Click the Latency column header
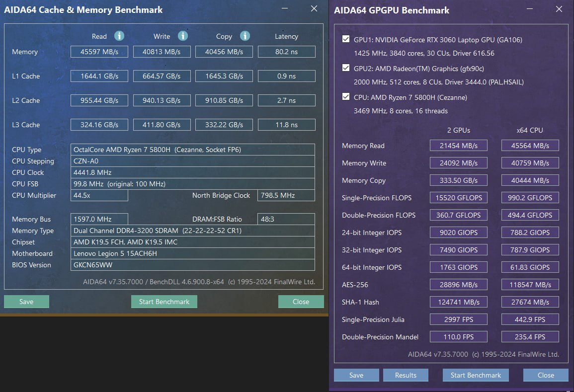 pos(286,36)
